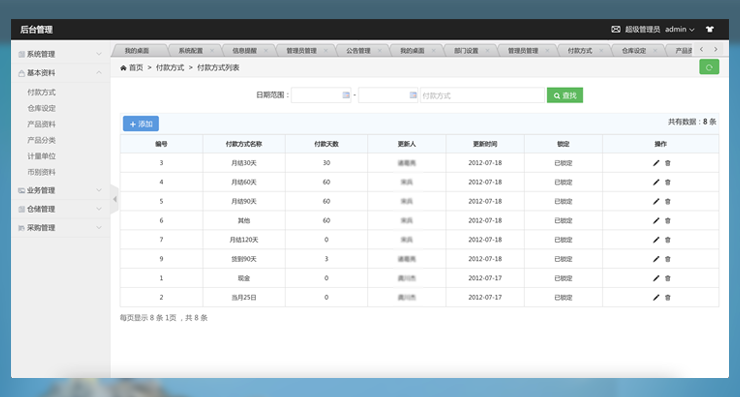Expand the 系统管理 sidebar menu
Image resolution: width=740 pixels, height=397 pixels.
60,54
